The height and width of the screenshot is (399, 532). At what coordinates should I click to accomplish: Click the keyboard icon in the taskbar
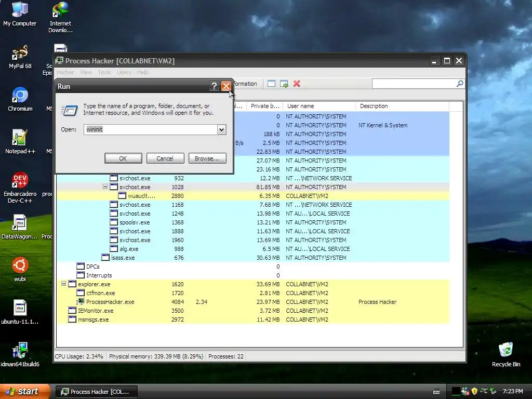pos(436,392)
